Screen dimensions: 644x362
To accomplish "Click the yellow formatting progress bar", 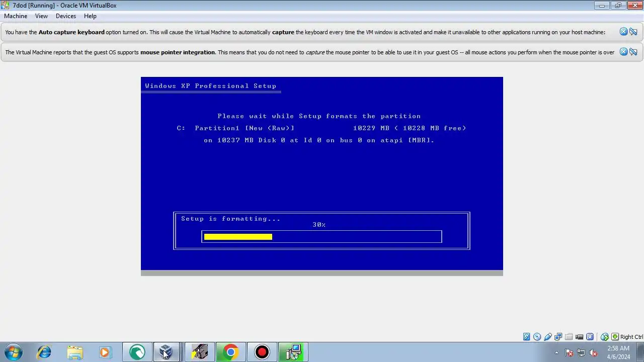I will 238,237.
